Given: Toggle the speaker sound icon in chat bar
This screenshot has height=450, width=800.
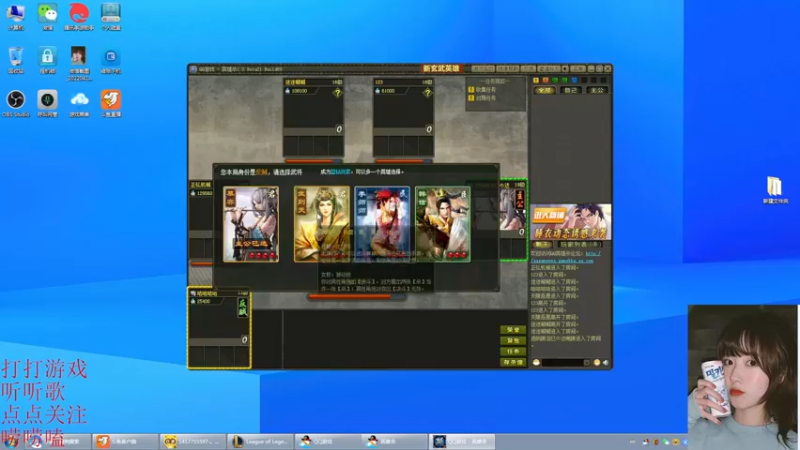Looking at the screenshot, I should point(606,362).
